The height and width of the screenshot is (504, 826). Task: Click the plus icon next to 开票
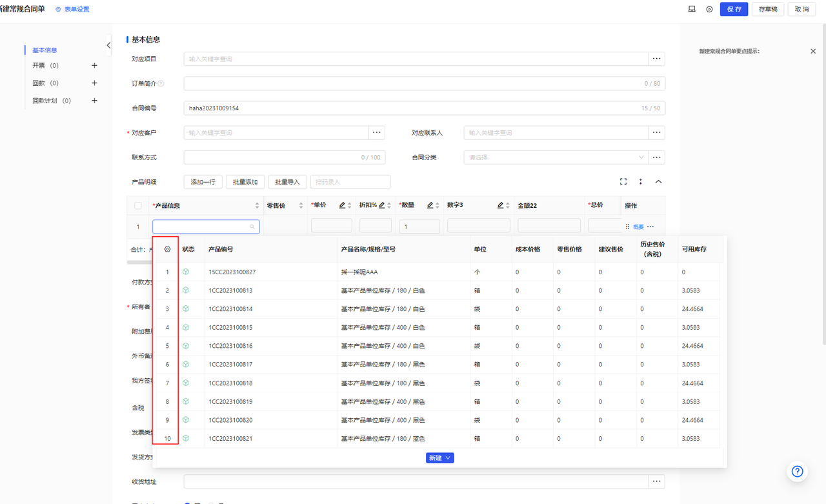pyautogui.click(x=94, y=65)
